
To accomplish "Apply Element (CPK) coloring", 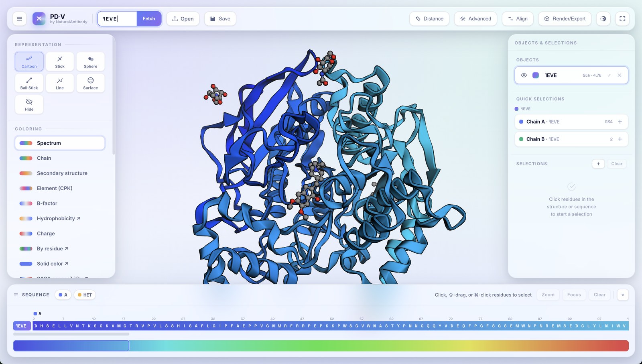I will coord(60,188).
